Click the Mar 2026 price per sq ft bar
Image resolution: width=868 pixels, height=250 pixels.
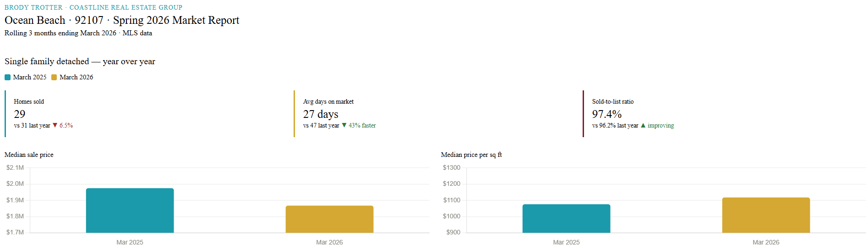click(766, 215)
